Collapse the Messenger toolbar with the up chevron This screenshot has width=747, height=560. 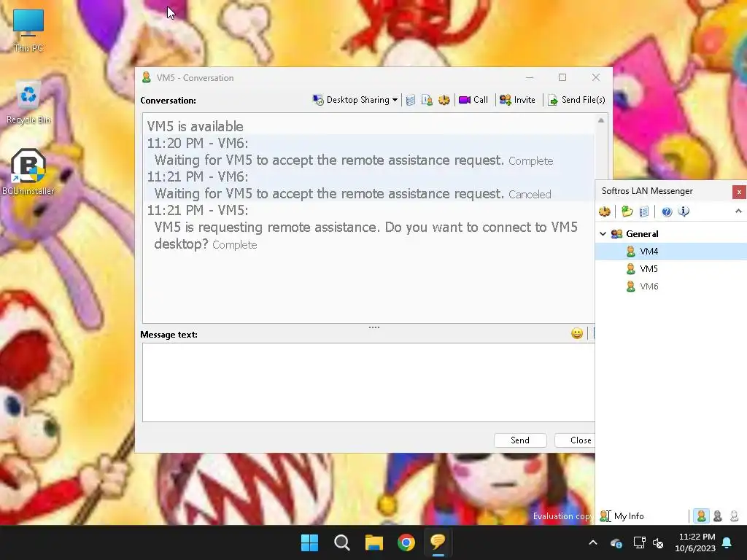(x=738, y=211)
